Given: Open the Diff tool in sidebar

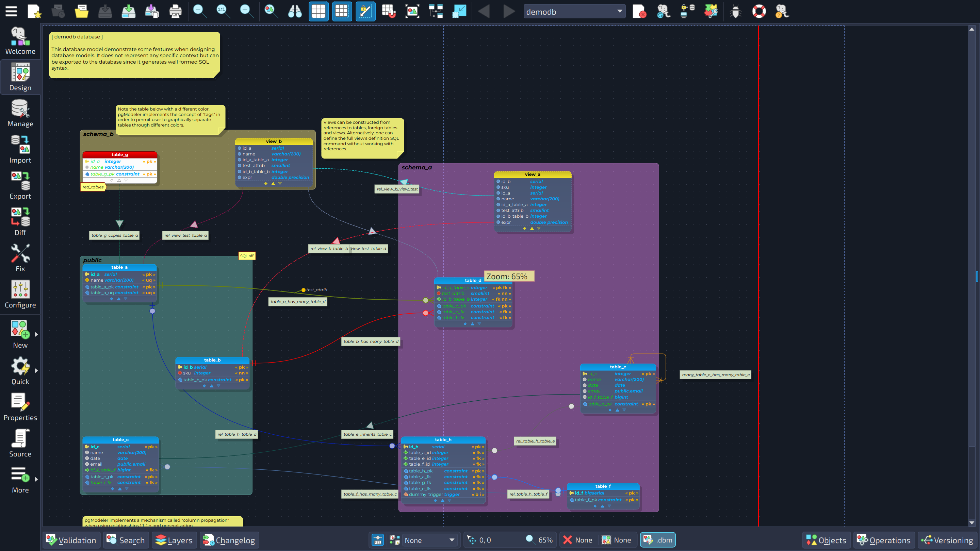Looking at the screenshot, I should [x=20, y=221].
